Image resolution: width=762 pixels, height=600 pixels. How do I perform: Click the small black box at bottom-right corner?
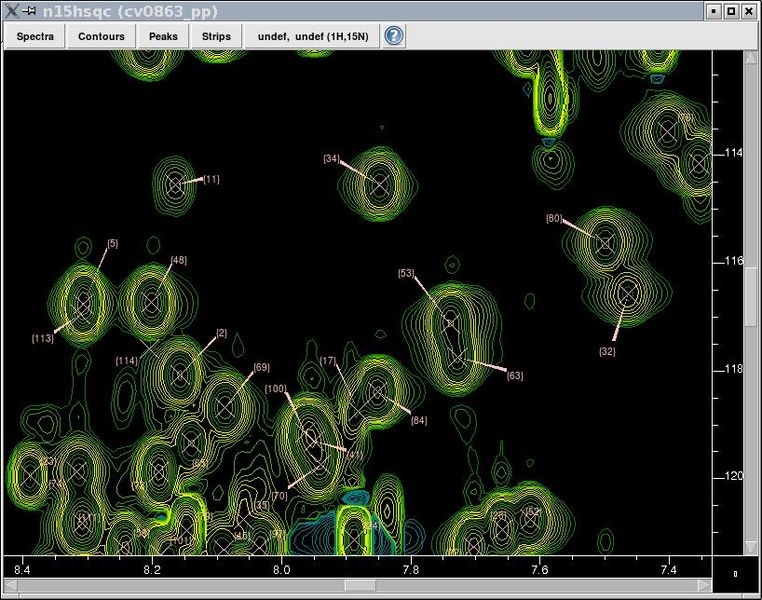click(x=736, y=574)
